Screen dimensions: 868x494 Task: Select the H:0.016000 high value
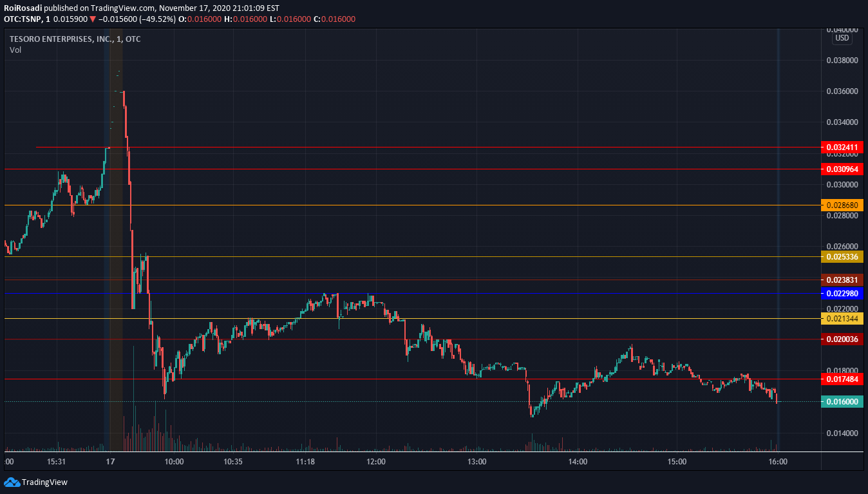pyautogui.click(x=245, y=19)
